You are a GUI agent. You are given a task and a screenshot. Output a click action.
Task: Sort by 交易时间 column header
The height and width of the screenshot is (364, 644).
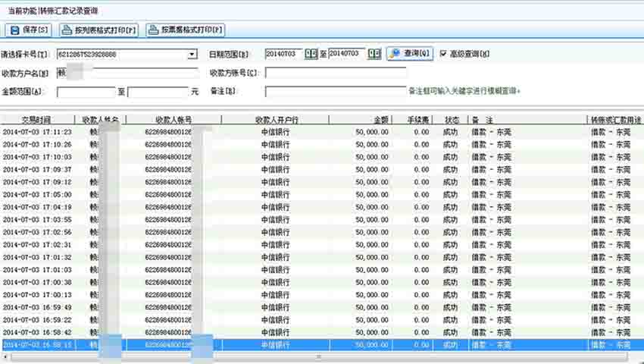point(36,120)
